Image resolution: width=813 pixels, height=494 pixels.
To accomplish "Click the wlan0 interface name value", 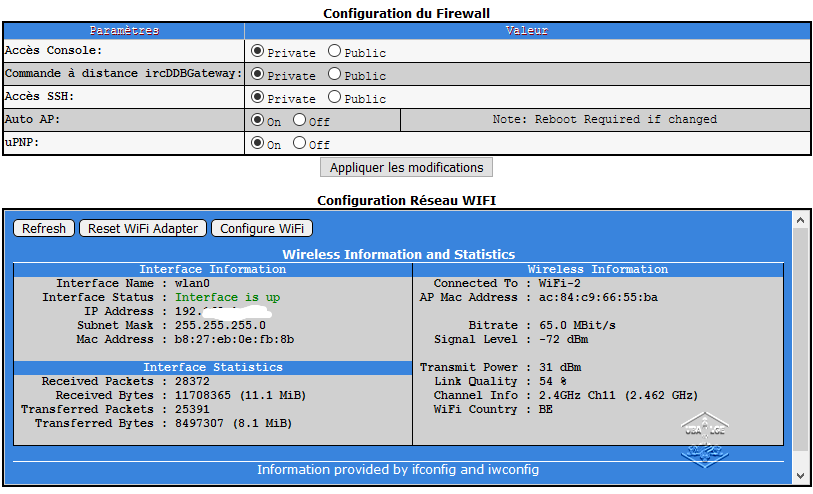I will pos(192,284).
